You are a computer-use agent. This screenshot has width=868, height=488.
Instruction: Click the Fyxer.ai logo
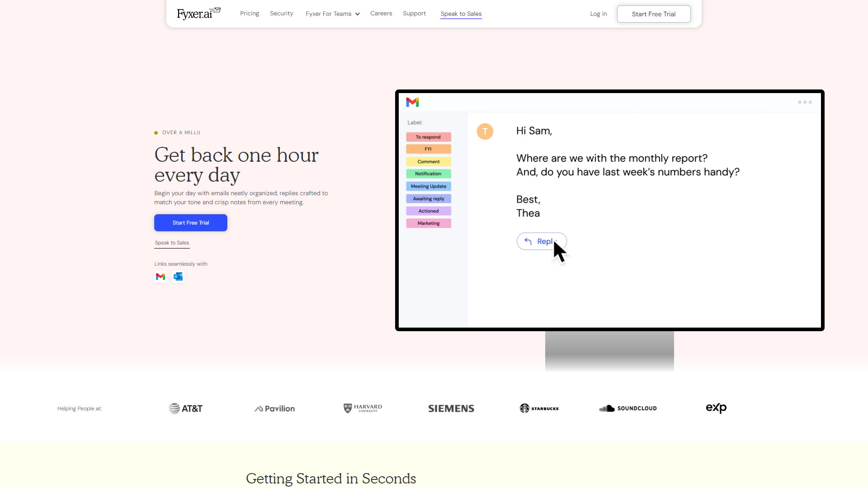[x=198, y=14]
